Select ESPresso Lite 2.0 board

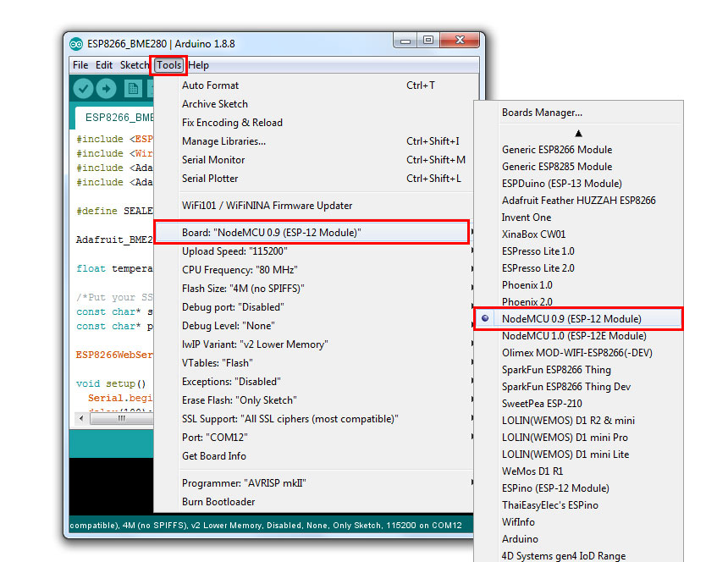point(578,267)
